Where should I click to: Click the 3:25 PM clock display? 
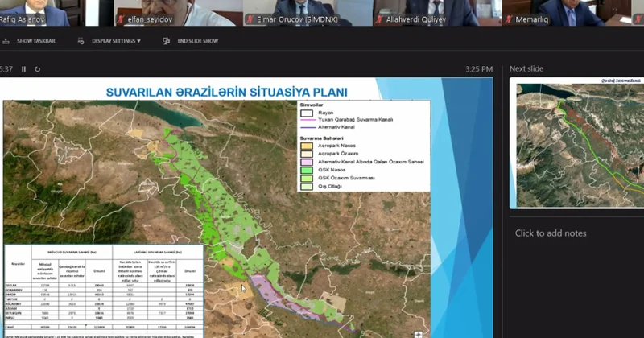tap(478, 69)
